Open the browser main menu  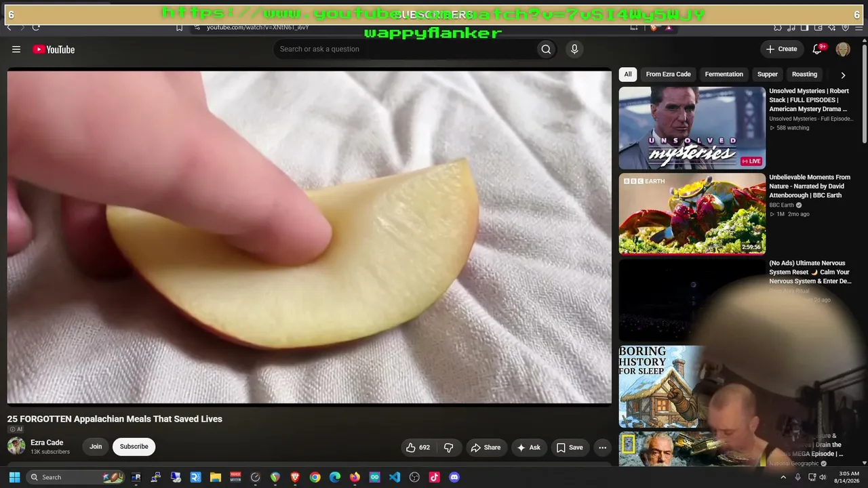(859, 27)
